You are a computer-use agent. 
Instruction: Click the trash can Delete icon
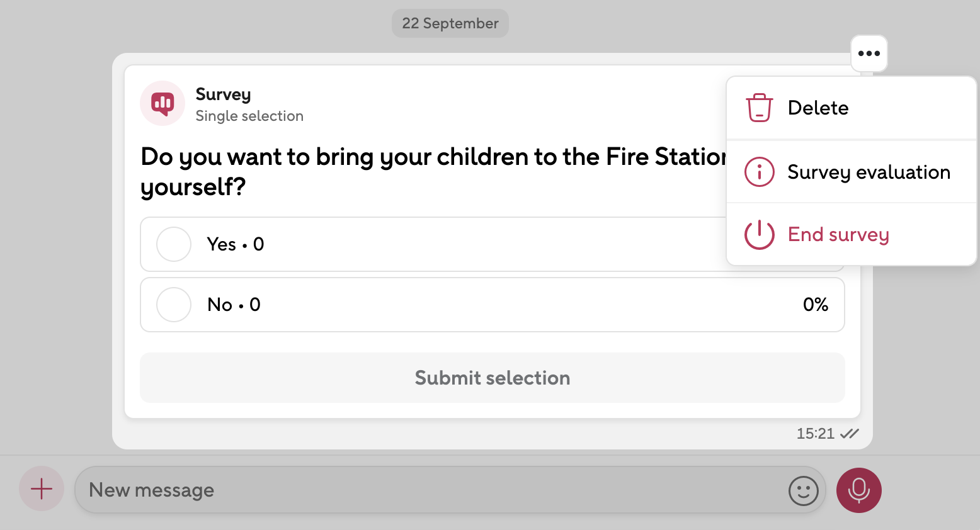click(759, 108)
